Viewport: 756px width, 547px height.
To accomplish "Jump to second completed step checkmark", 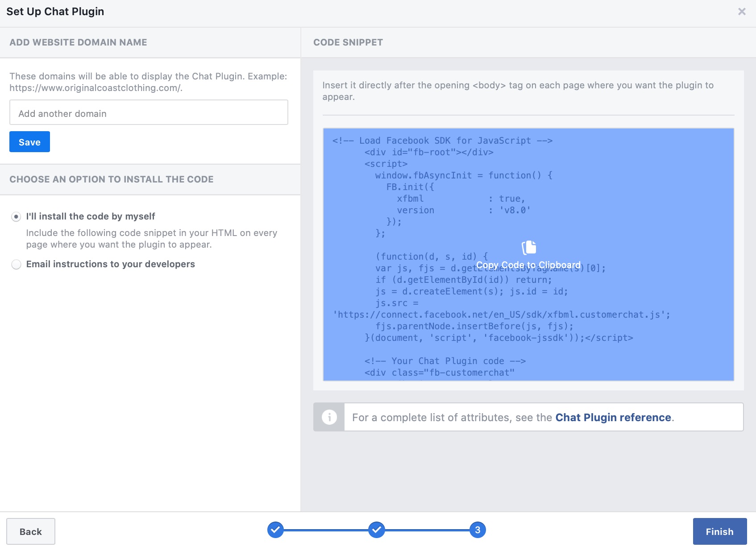I will (377, 530).
